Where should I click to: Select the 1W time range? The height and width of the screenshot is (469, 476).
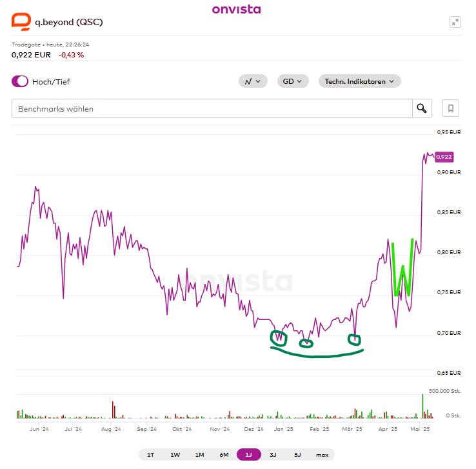click(175, 455)
